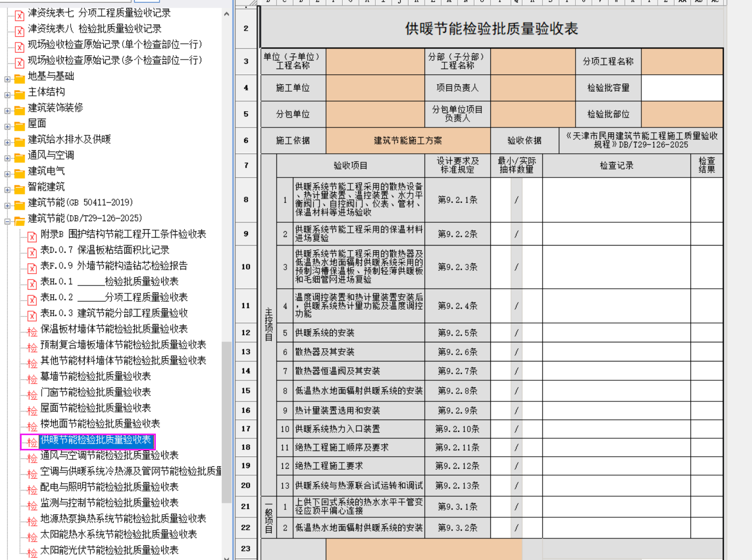Collapse the 建筑节能(DB/T29-126-2025) node

(7, 221)
